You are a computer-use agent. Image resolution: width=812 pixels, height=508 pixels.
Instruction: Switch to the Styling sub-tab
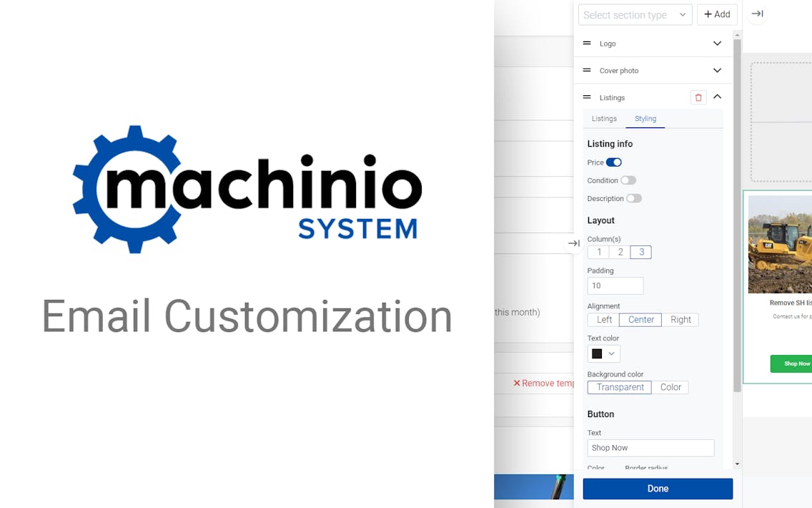click(x=645, y=119)
